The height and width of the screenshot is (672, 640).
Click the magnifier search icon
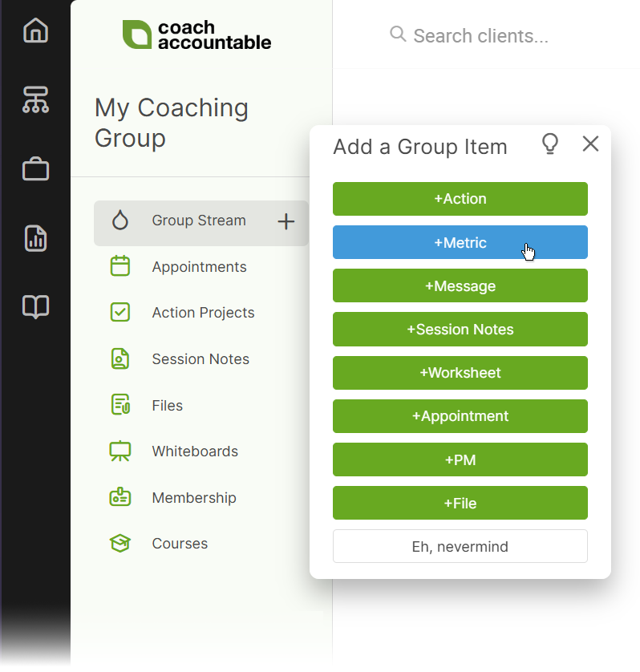[398, 34]
